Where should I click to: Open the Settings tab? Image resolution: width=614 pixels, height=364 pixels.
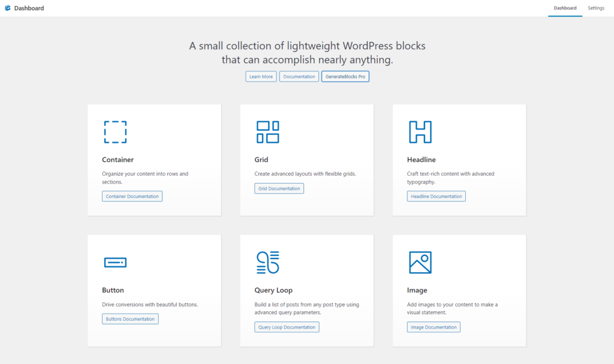pos(596,8)
